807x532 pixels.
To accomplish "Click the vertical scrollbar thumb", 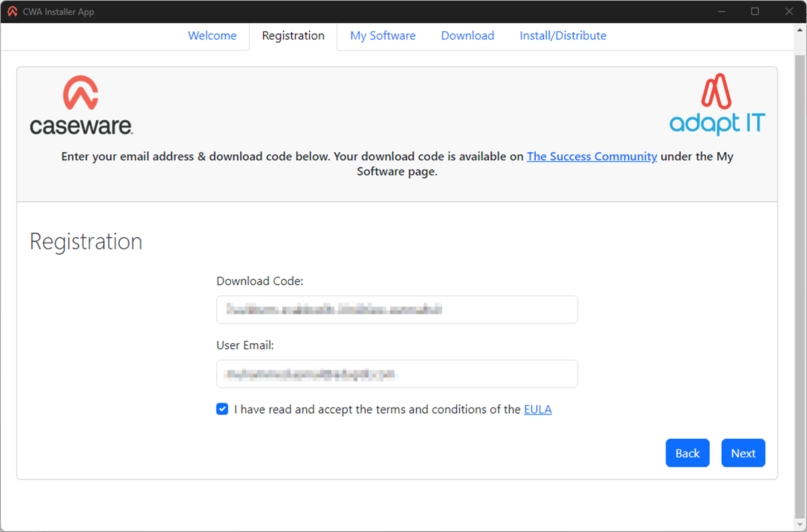I will 800,266.
